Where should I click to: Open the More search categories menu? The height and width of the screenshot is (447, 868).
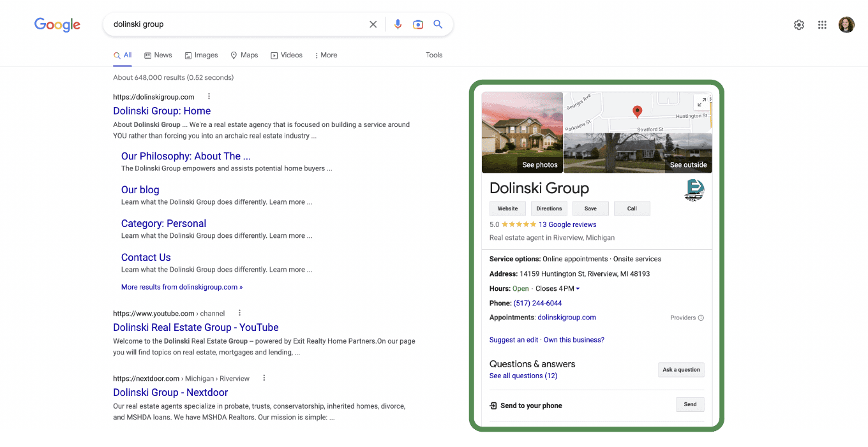(x=325, y=55)
